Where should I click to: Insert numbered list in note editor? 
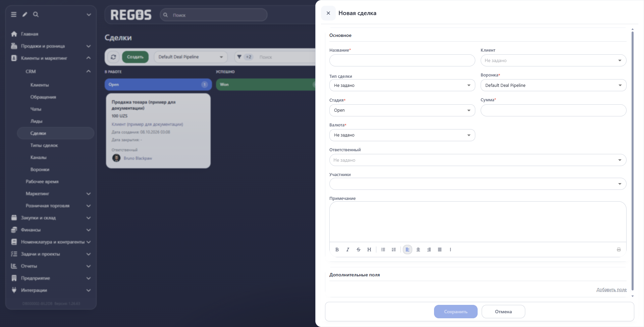pyautogui.click(x=394, y=250)
